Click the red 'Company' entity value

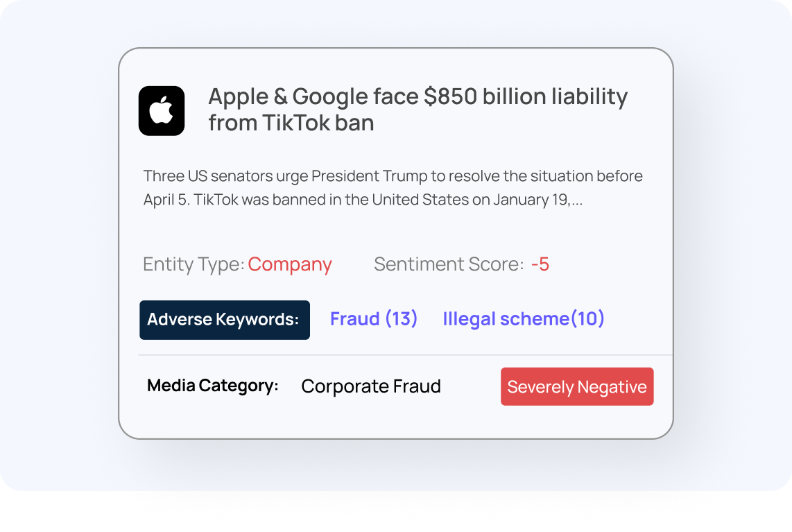(290, 264)
